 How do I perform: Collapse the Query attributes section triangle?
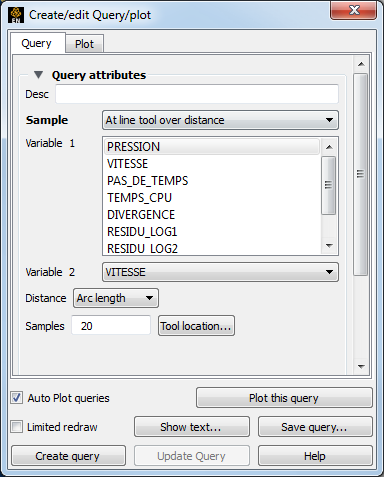(x=39, y=75)
